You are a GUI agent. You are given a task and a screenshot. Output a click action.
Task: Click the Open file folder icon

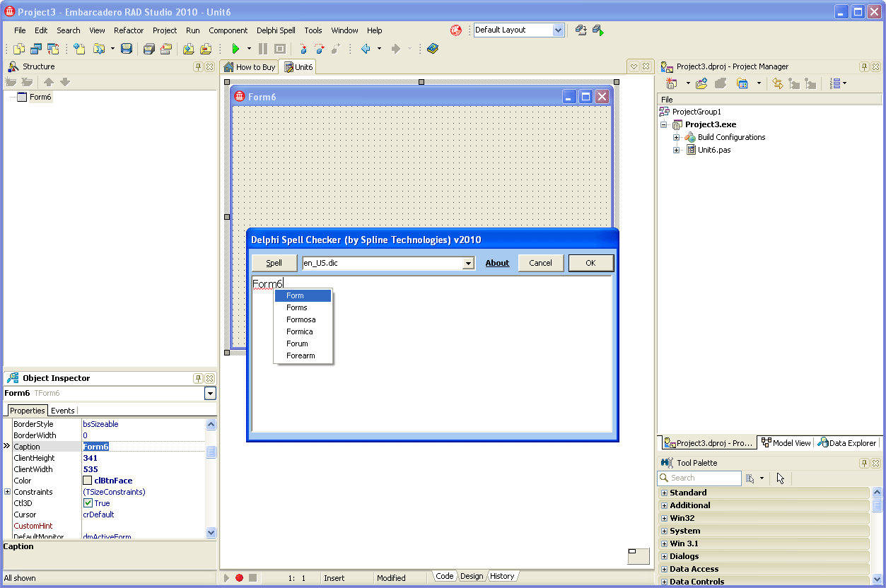pyautogui.click(x=99, y=49)
